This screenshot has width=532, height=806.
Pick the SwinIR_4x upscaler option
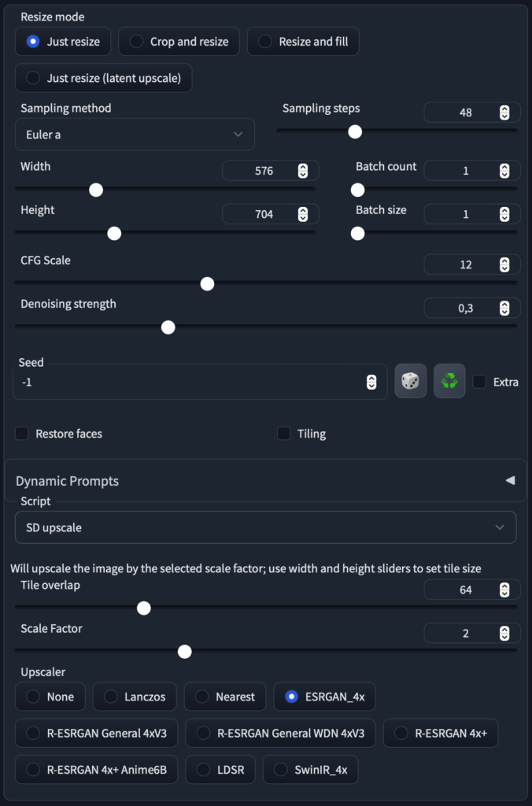point(310,770)
